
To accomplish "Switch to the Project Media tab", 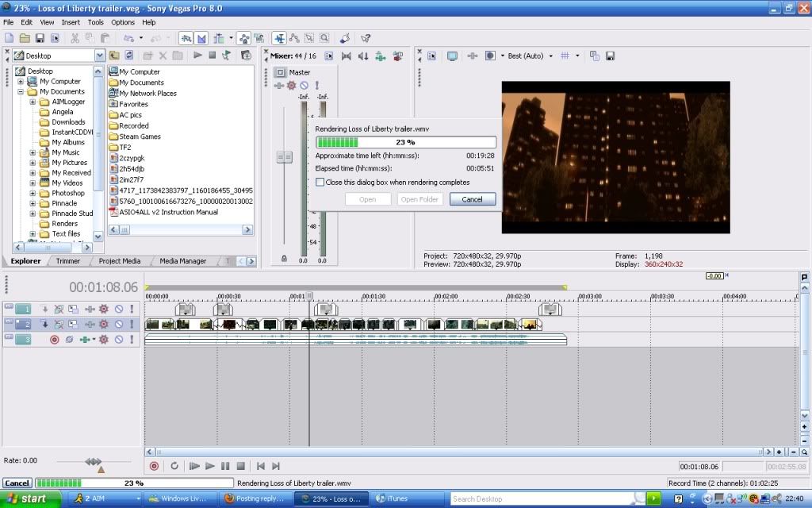I will pos(120,261).
